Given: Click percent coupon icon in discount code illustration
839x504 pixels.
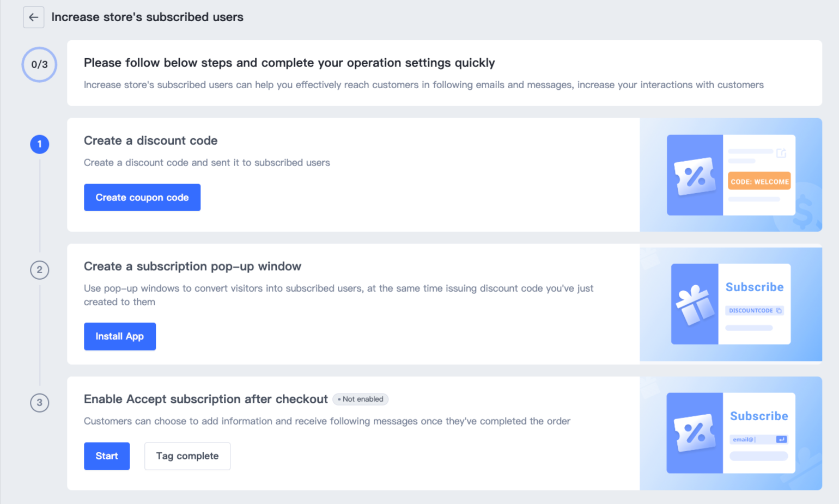Looking at the screenshot, I should point(695,176).
